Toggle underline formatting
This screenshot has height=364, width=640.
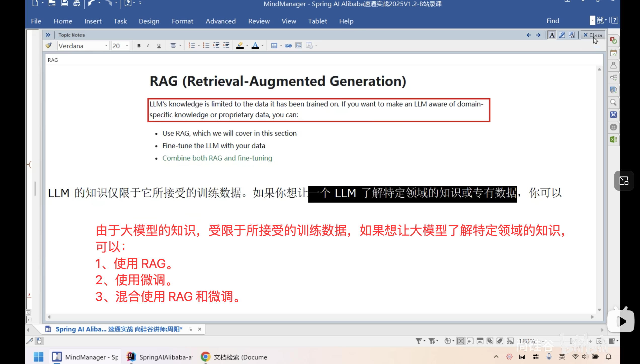[x=159, y=46]
